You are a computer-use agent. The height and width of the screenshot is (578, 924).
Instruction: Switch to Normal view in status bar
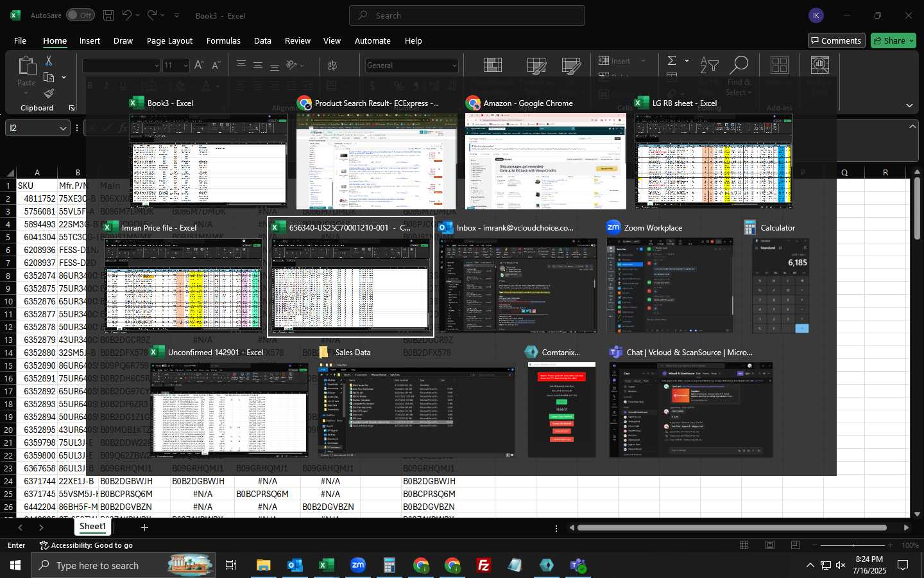coord(744,545)
